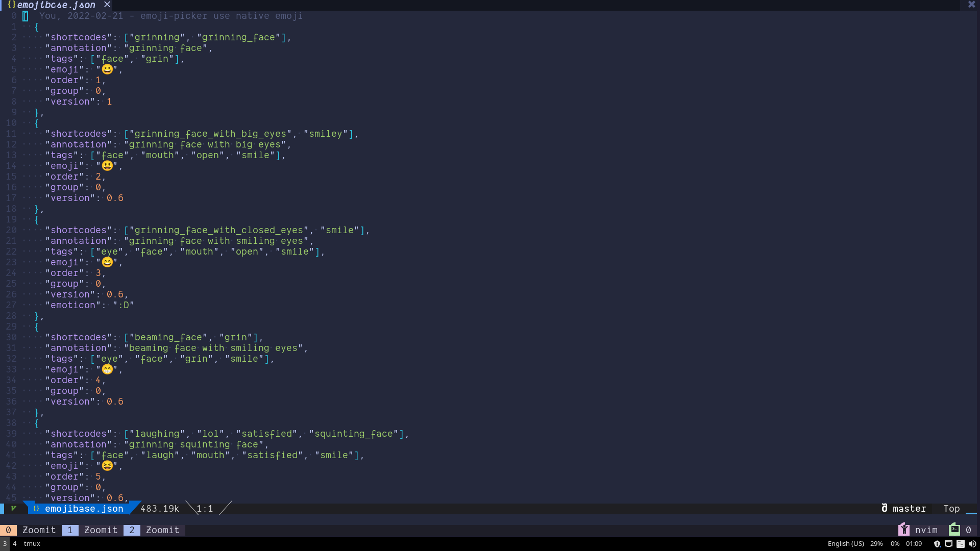Click the "lol" shortcode on line 39
This screenshot has height=551, width=980.
click(x=210, y=434)
